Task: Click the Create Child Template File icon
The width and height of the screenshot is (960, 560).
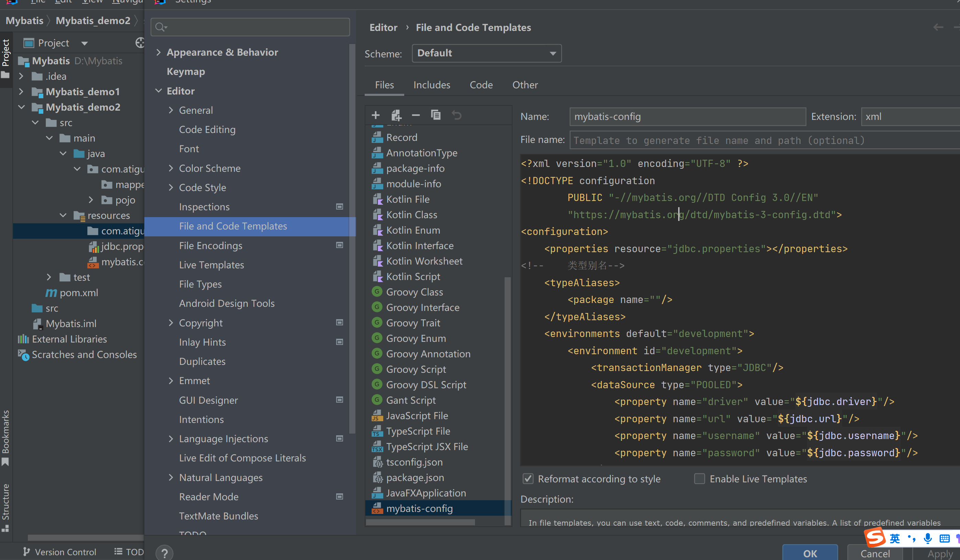Action: (396, 115)
